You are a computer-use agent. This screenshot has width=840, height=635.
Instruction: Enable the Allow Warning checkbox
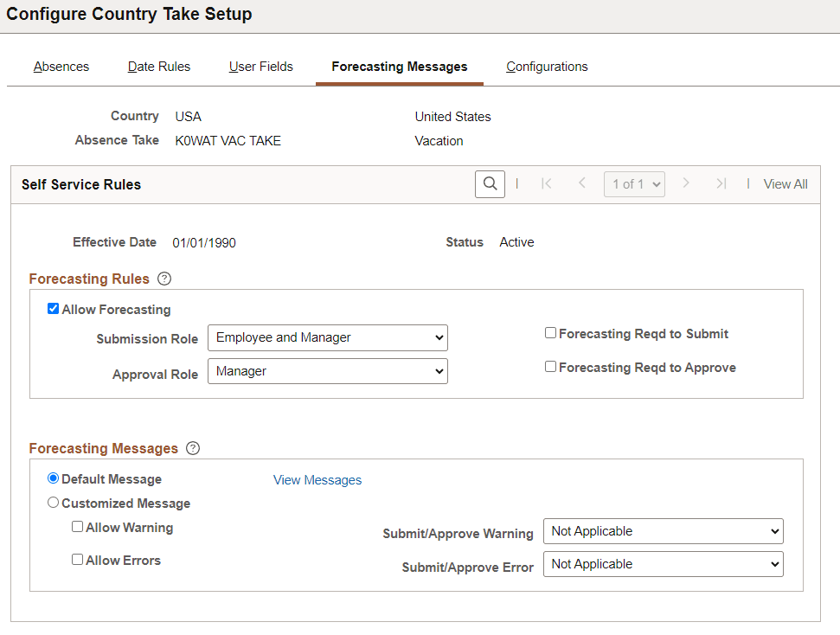[77, 526]
